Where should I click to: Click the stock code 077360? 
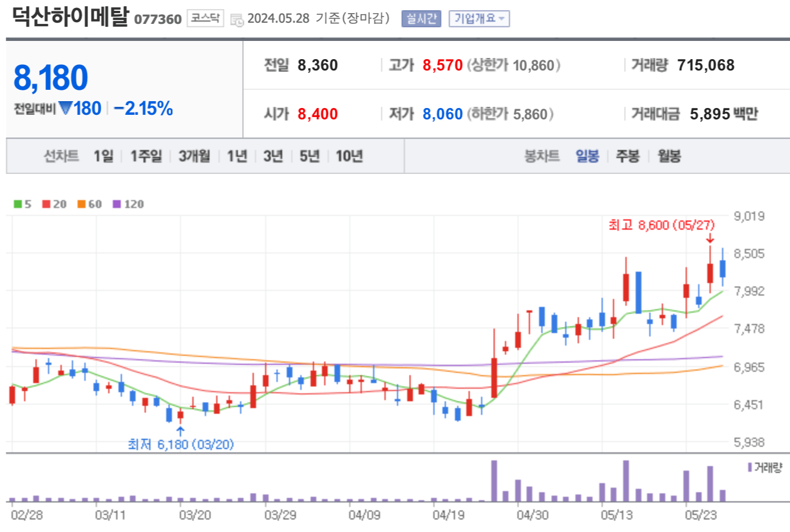(158, 19)
